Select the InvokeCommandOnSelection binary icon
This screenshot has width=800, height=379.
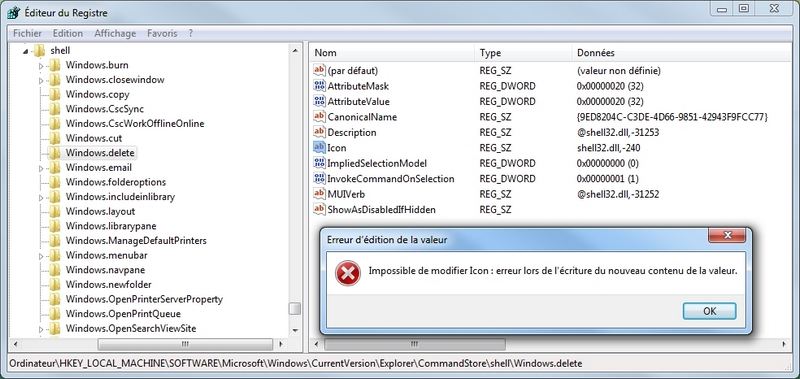point(319,179)
